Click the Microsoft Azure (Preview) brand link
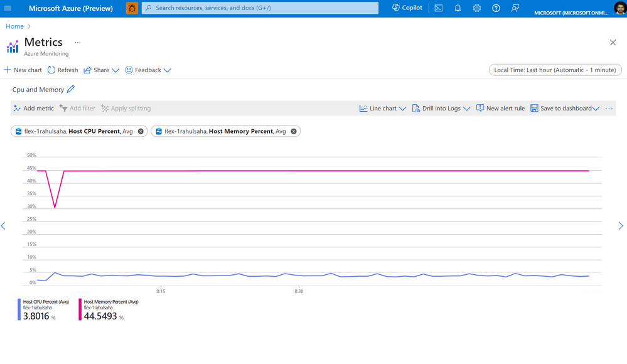 [71, 8]
